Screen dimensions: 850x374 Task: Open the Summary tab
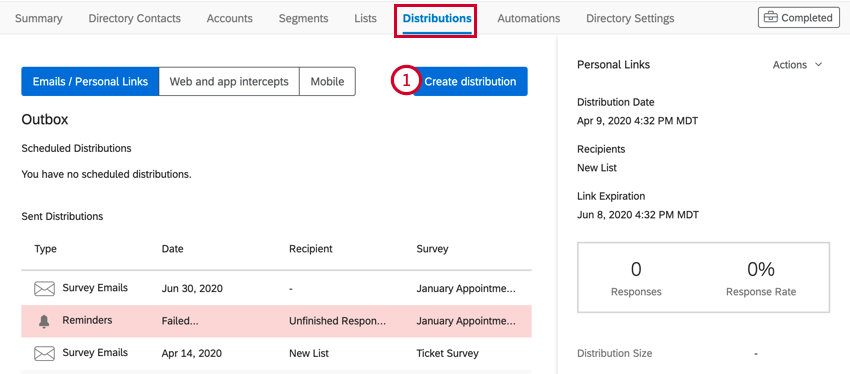click(38, 18)
